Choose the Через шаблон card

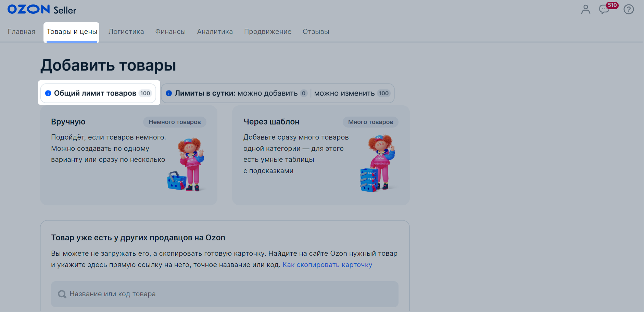[x=321, y=155]
